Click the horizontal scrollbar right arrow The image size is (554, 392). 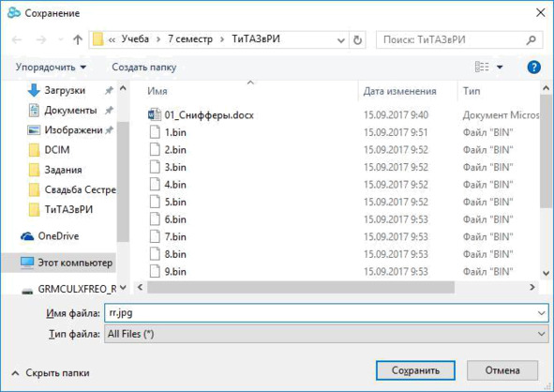[x=532, y=287]
